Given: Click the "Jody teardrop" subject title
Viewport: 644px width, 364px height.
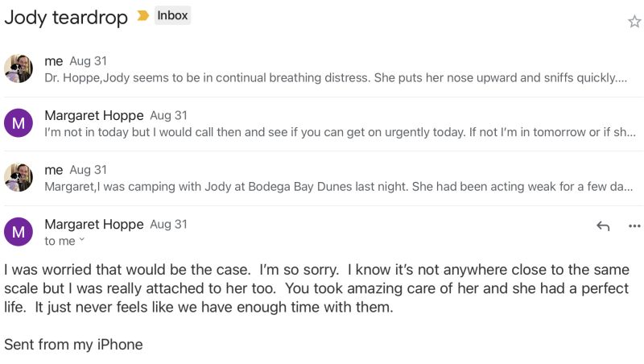Looking at the screenshot, I should coord(66,18).
